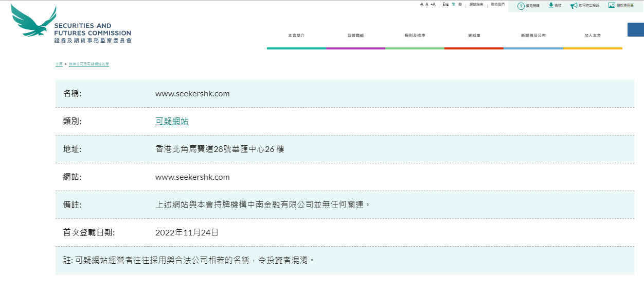Open the 常見問題 question mark icon

521,6
